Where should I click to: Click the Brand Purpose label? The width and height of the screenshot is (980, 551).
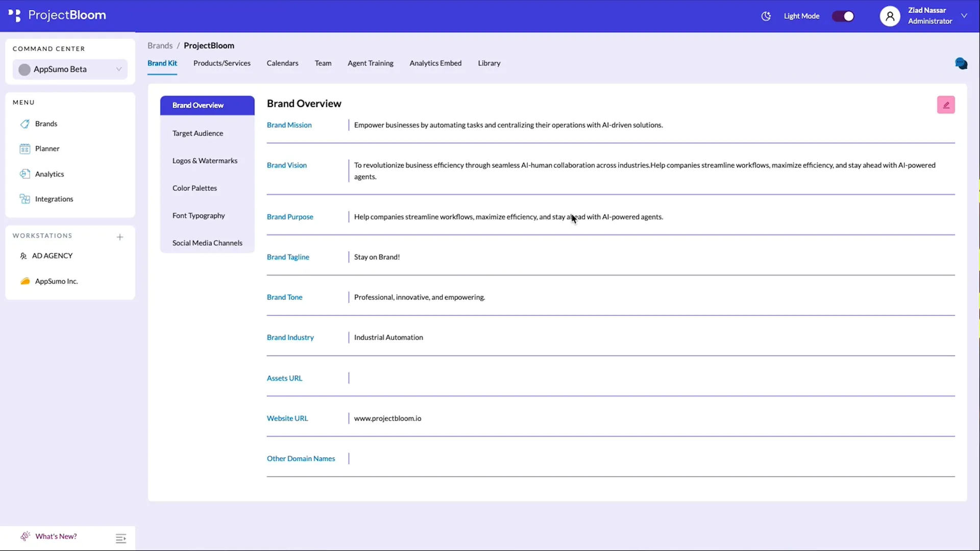tap(290, 217)
